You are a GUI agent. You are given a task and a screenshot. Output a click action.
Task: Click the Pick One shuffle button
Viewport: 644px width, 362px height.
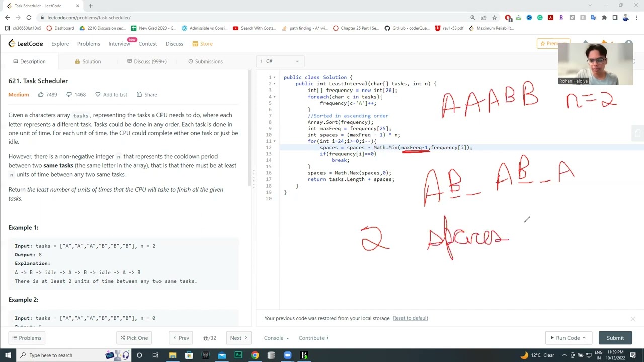tap(134, 338)
